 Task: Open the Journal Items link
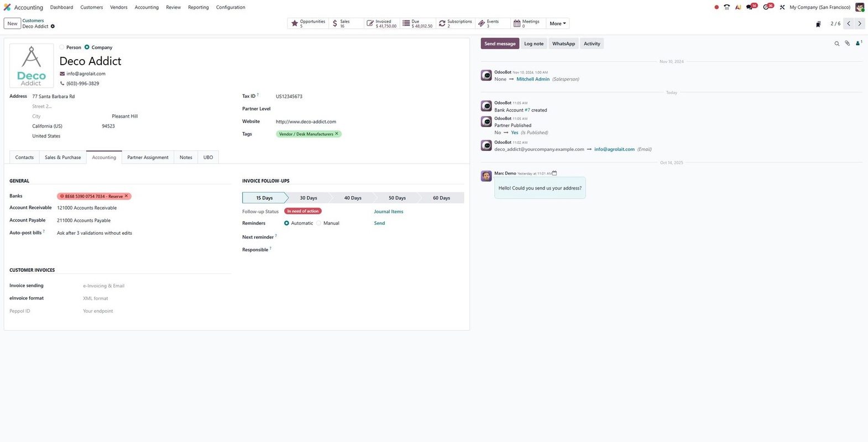[x=388, y=212]
